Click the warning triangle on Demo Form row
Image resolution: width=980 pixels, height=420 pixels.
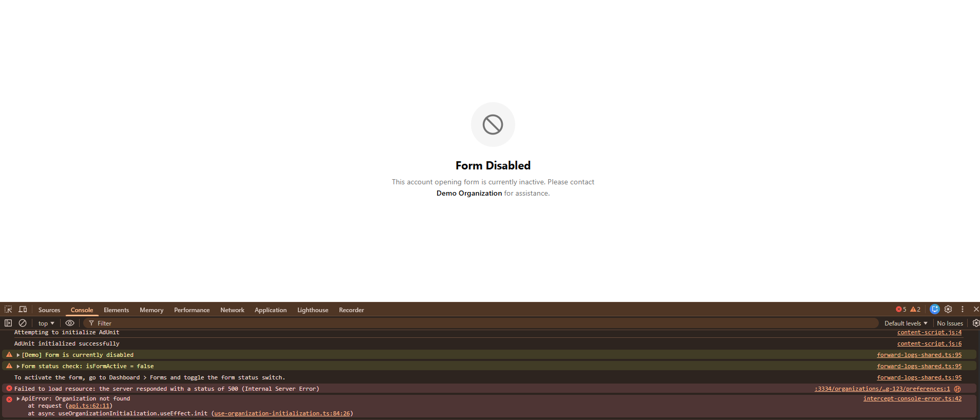point(9,355)
